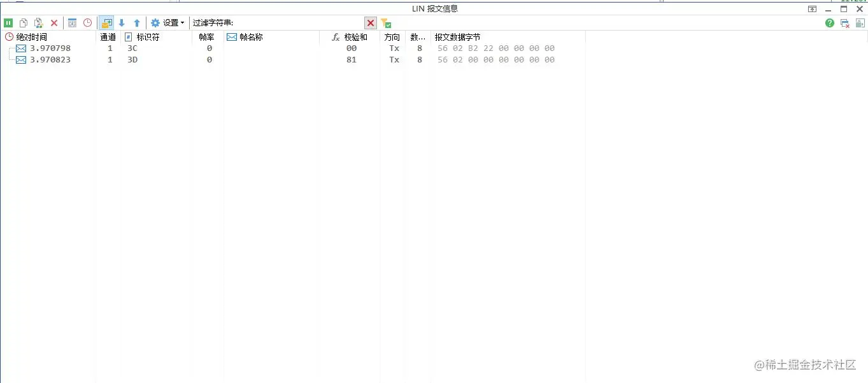Screen dimensions: 868x383
Task: Open help with the green question mark
Action: coord(830,23)
